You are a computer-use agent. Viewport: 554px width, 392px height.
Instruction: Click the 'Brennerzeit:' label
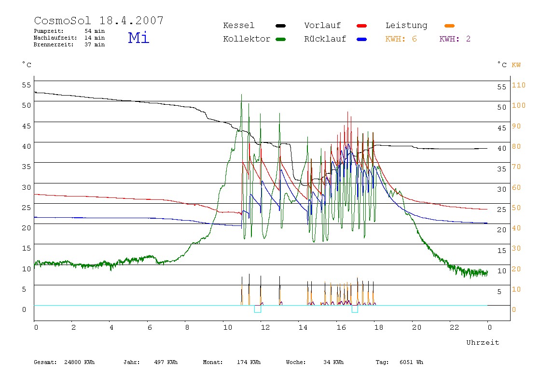[54, 44]
